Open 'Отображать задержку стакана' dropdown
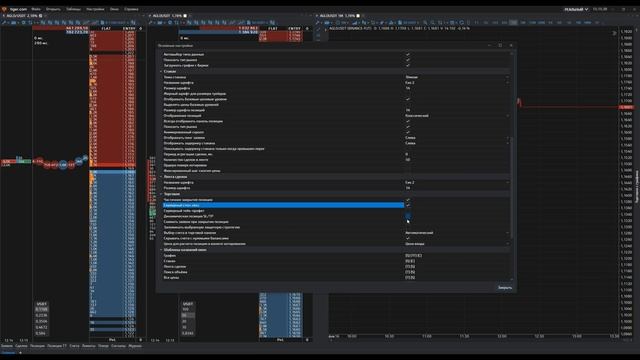This screenshot has height=360, width=640. point(457,143)
